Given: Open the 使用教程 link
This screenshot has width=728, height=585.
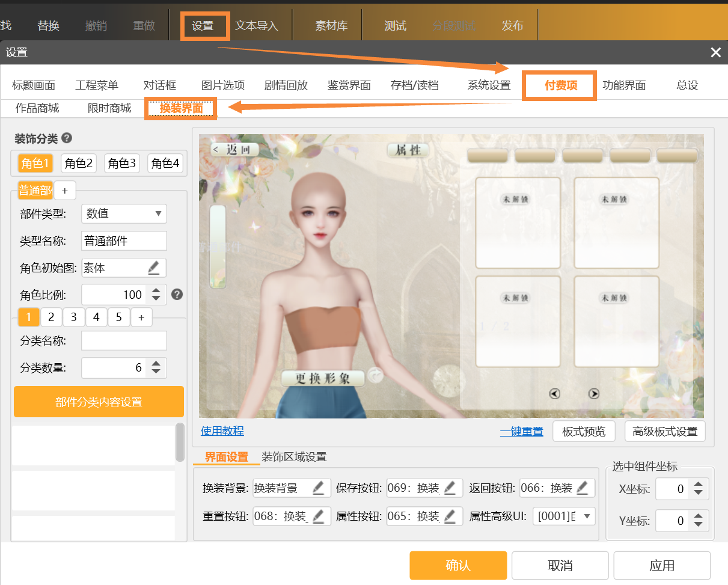Looking at the screenshot, I should (x=222, y=431).
